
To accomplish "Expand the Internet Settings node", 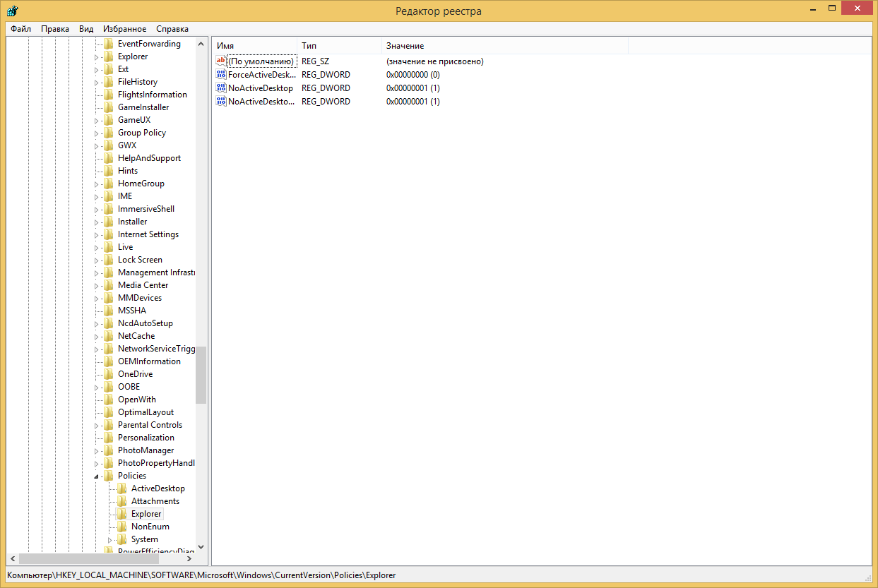I will pyautogui.click(x=97, y=235).
